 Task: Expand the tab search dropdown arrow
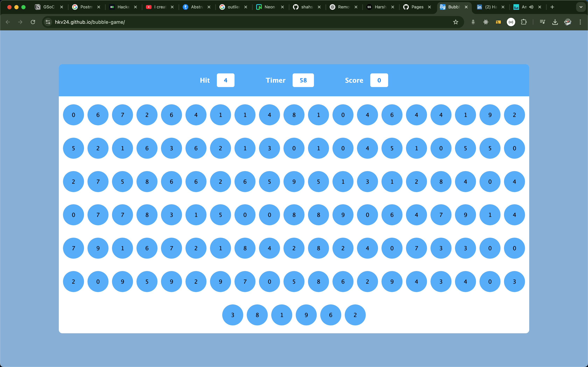pos(581,7)
